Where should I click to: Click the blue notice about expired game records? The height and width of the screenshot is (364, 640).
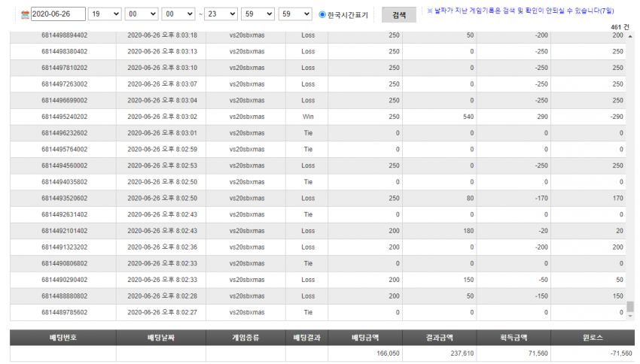click(x=520, y=11)
